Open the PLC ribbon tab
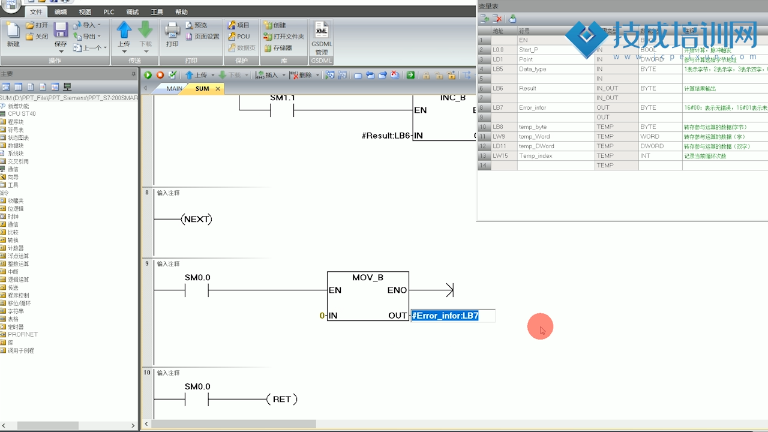The image size is (768, 432). click(x=109, y=12)
